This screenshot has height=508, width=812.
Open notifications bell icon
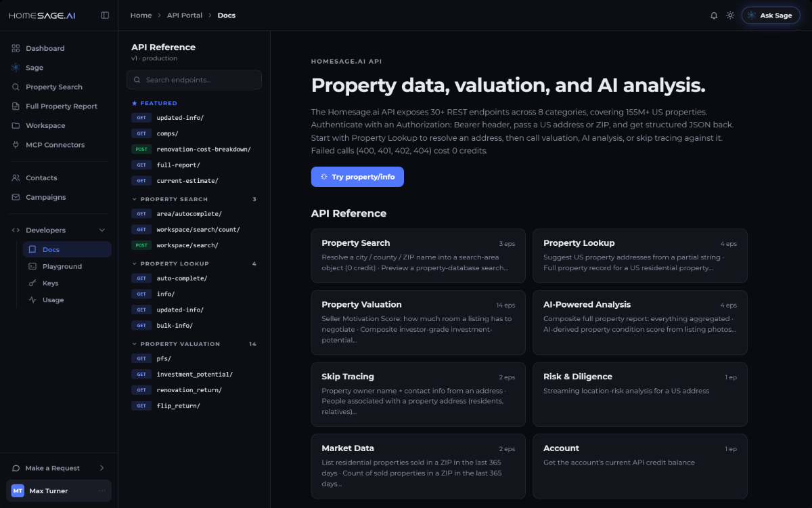point(714,16)
